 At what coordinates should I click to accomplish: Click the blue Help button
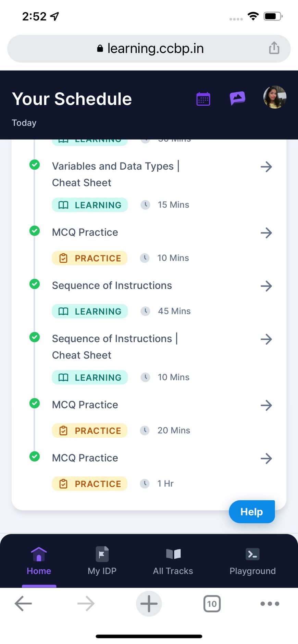tap(252, 512)
